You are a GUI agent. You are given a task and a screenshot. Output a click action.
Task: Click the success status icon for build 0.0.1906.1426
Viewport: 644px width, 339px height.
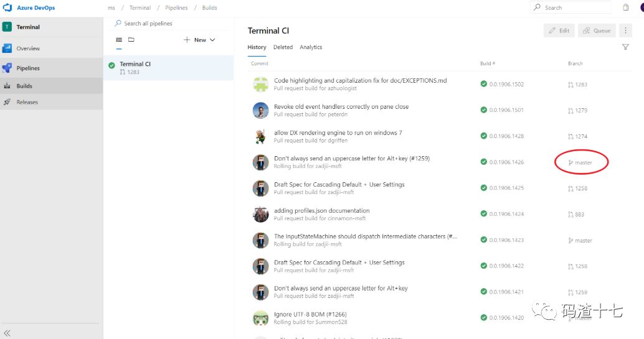coord(483,162)
